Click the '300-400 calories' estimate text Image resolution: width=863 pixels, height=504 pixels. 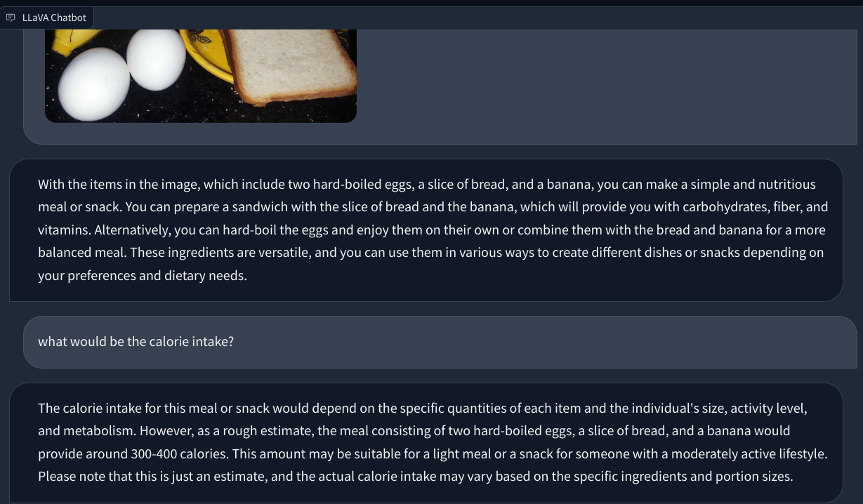click(x=176, y=453)
